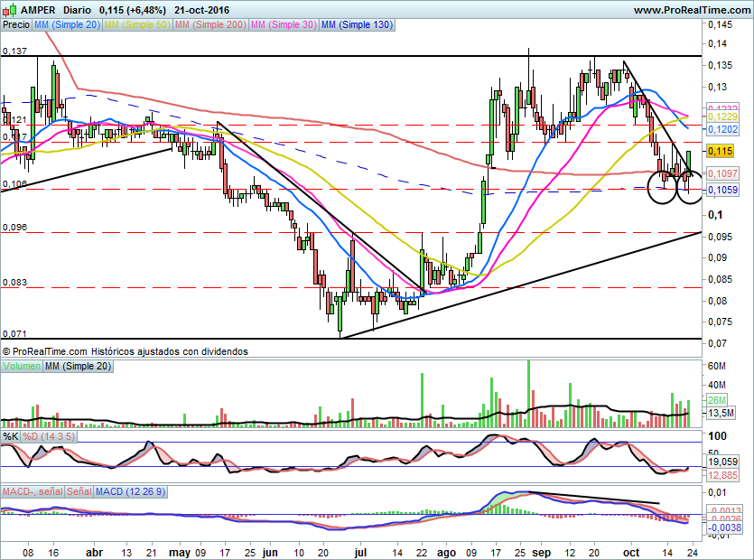Select the MM (Simple 30) indicator label
Image resolution: width=754 pixels, height=560 pixels.
283,25
